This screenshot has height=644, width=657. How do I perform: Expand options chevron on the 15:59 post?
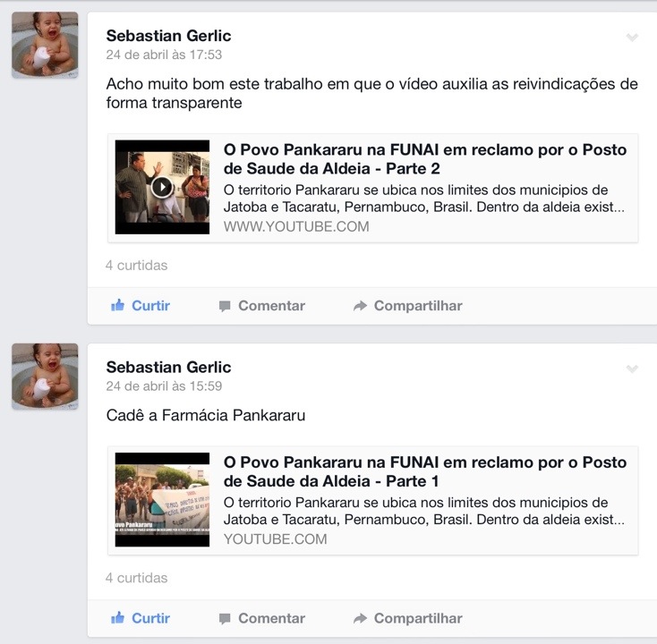click(x=632, y=369)
